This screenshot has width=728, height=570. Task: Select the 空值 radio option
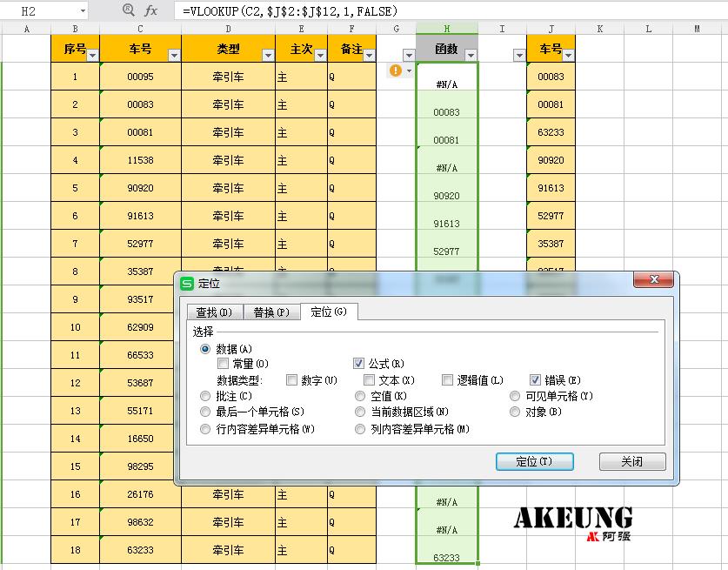(360, 396)
